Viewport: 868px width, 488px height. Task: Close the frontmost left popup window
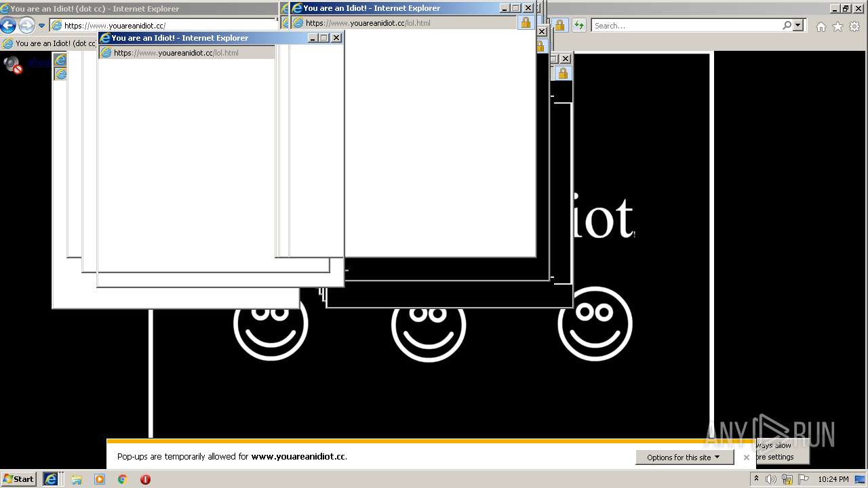tap(336, 38)
